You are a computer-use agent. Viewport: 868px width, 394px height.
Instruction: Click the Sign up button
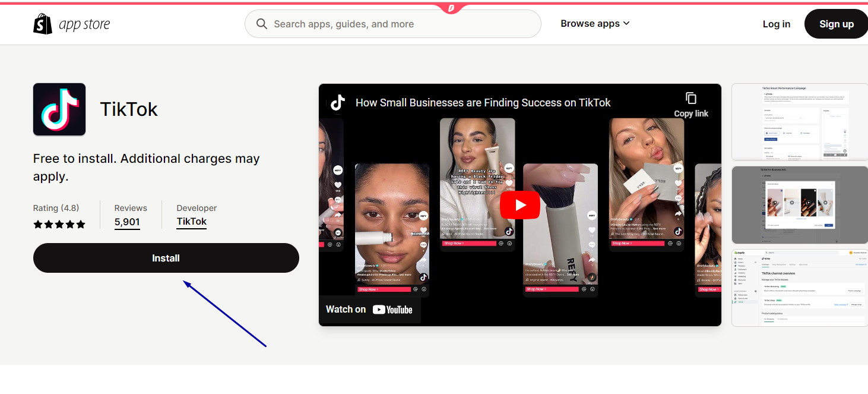pyautogui.click(x=837, y=24)
